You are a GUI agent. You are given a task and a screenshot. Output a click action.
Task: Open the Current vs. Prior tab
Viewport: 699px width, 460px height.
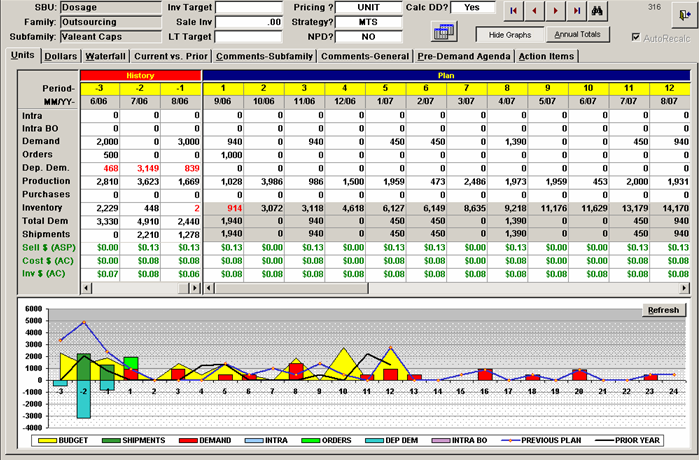coord(171,56)
